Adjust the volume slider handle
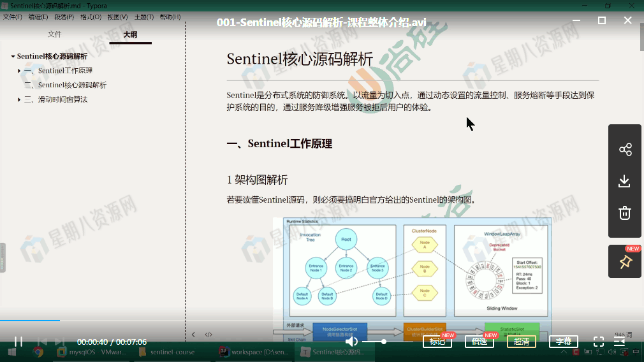Viewport: 644px width, 362px height. pyautogui.click(x=384, y=342)
